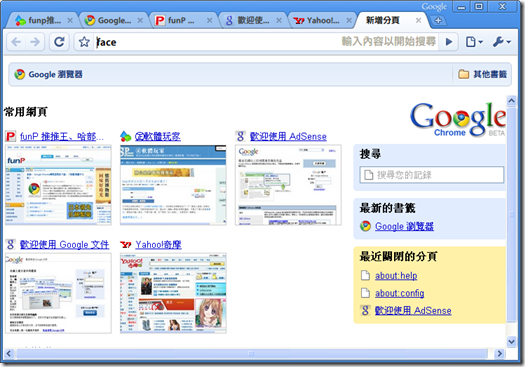Open '歡迎使用 AdSense' link in most visited

click(x=288, y=136)
